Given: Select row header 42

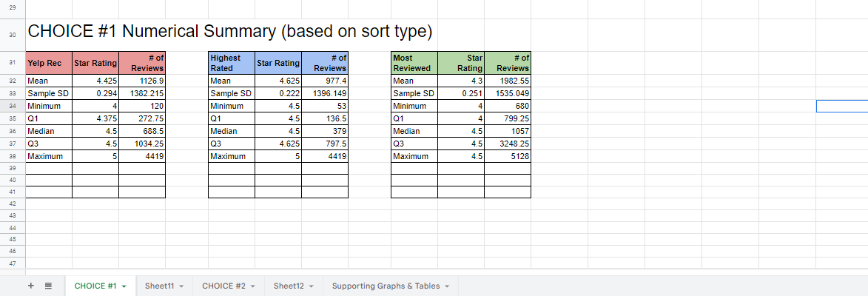Looking at the screenshot, I should (x=12, y=203).
